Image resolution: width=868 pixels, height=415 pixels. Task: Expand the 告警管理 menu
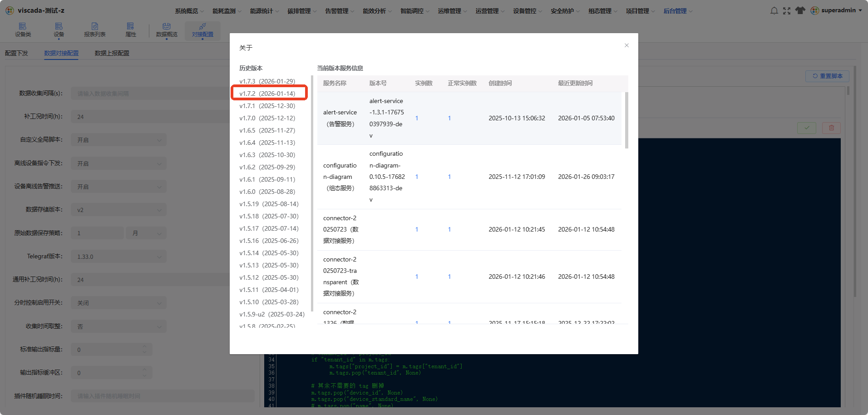point(340,11)
